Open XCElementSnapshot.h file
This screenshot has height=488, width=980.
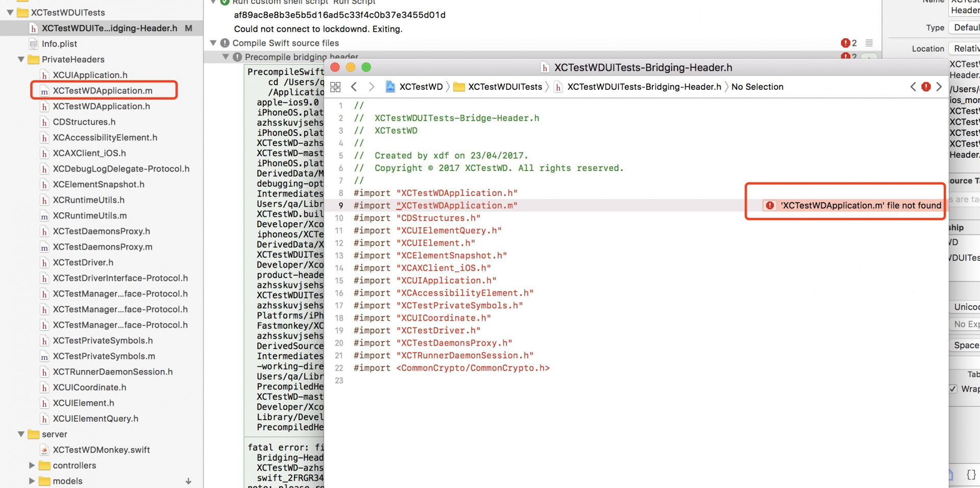[x=98, y=184]
